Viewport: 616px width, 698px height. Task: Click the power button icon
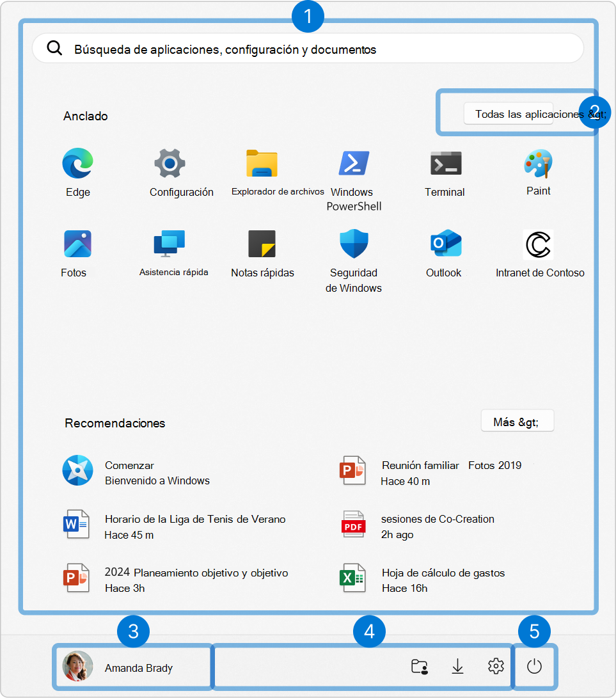coord(534,667)
